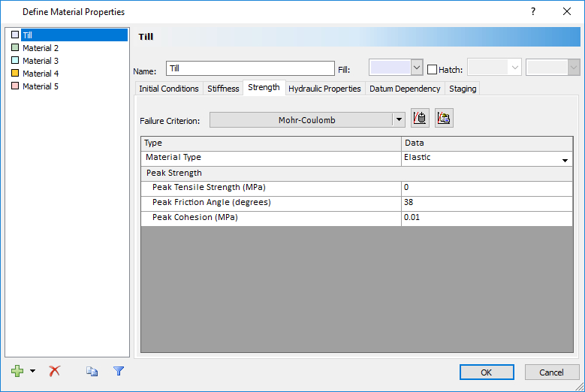Click the Material 3 cyan swatch
The image size is (585, 392).
tap(15, 60)
